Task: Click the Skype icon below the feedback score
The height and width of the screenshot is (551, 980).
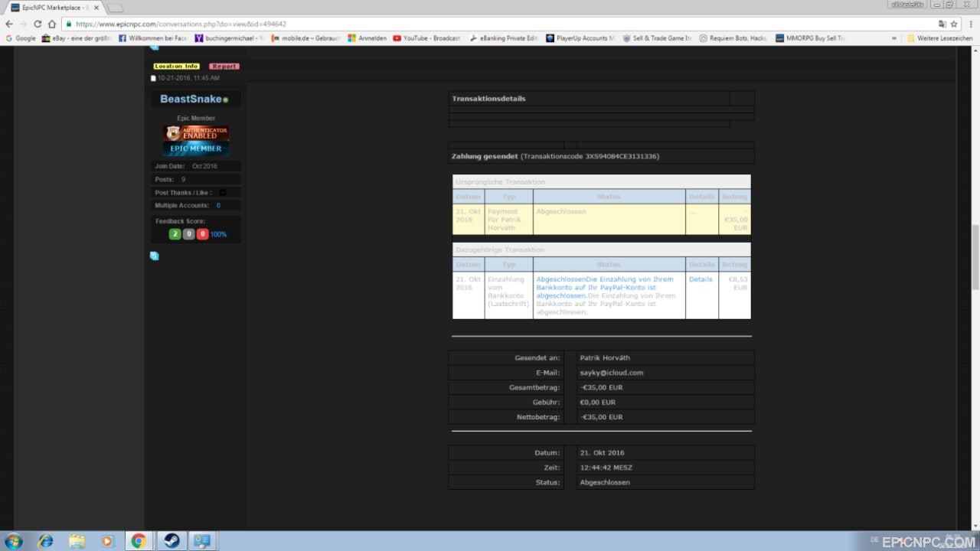Action: click(x=154, y=256)
